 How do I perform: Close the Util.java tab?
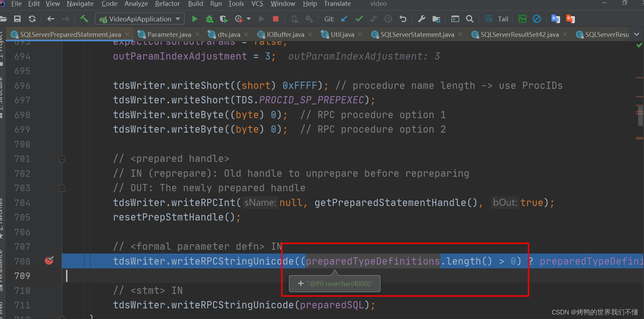point(360,34)
